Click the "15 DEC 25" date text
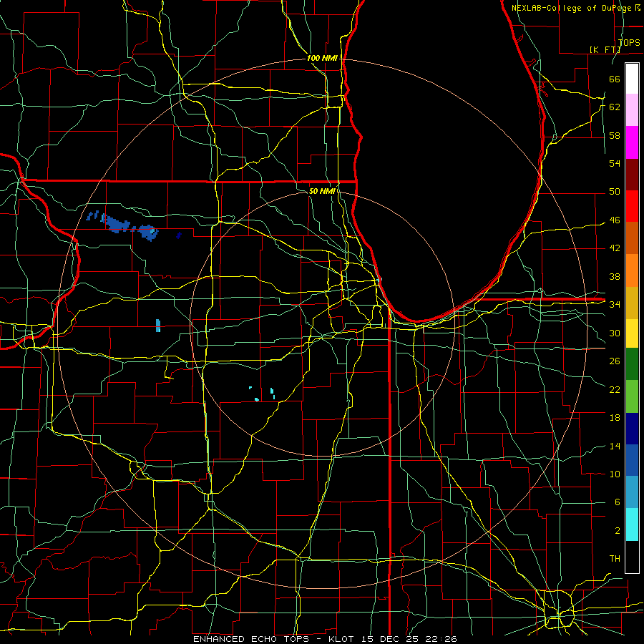The width and height of the screenshot is (644, 644). pos(390,639)
